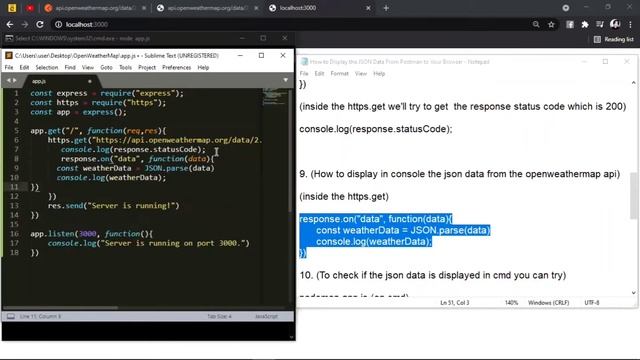Open the zoom magnifier icon in address bar
This screenshot has width=640, height=360.
tap(536, 24)
